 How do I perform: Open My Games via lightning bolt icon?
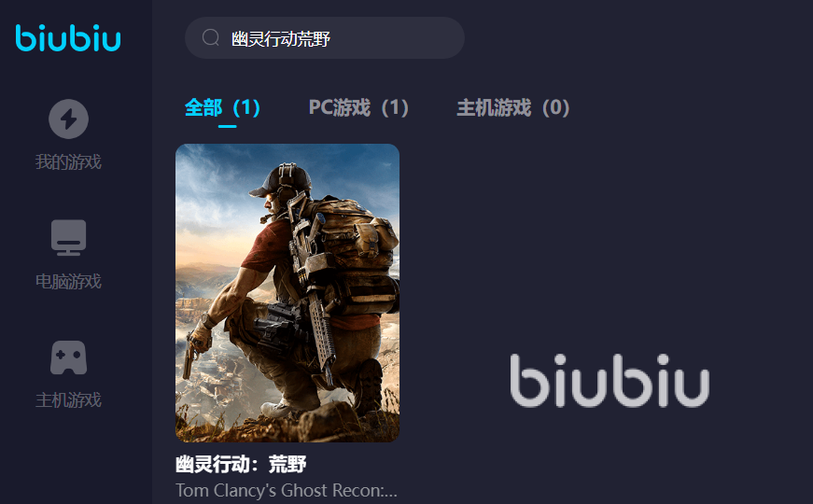[68, 119]
